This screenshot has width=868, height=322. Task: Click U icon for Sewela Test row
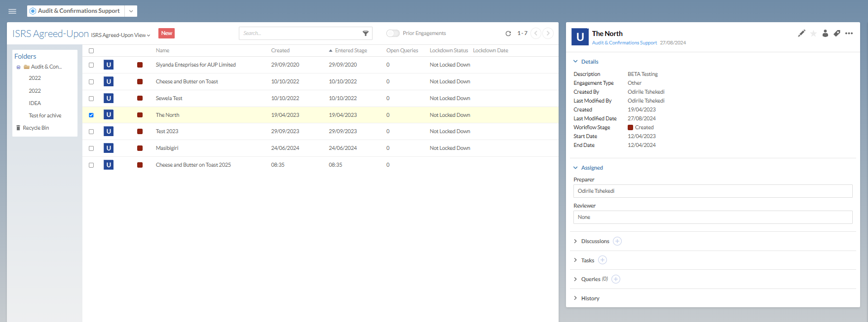point(109,98)
